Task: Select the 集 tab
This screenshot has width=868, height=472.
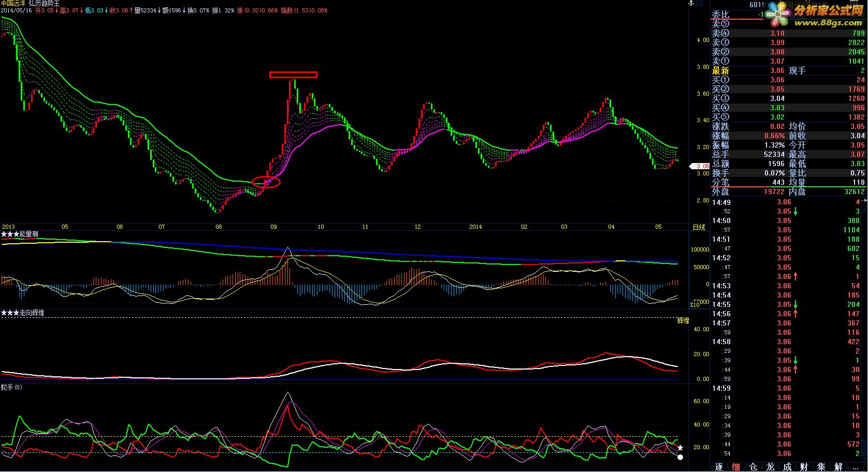Action: (821, 467)
